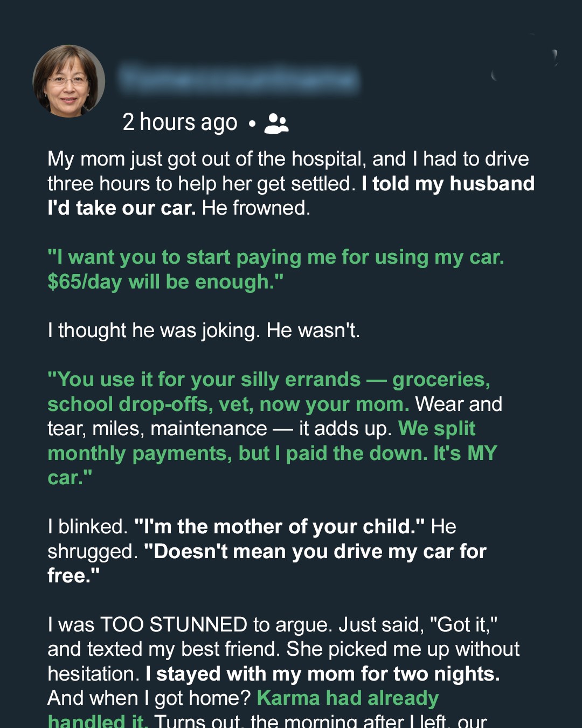The image size is (582, 728).
Task: Click the words "He frowned."
Action: pos(256,208)
